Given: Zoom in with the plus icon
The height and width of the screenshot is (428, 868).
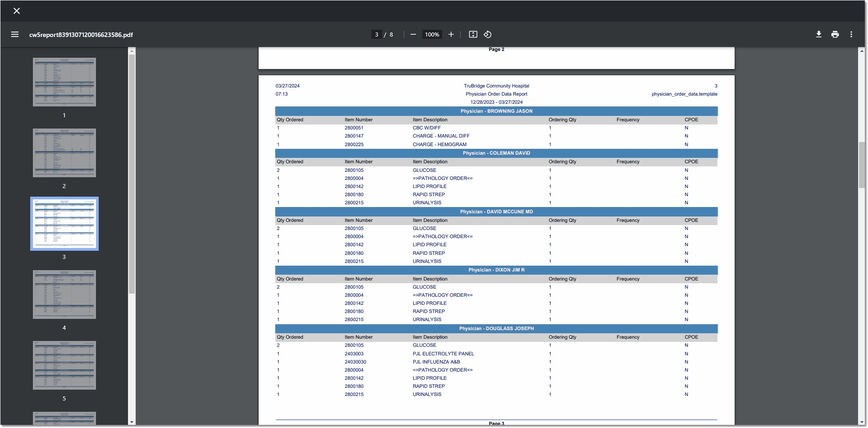Looking at the screenshot, I should point(451,34).
